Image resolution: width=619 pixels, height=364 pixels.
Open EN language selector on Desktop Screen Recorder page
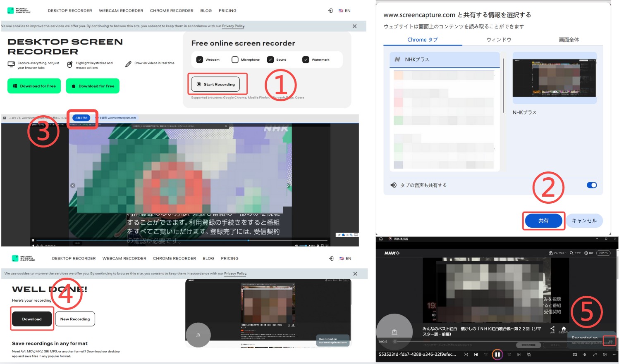coord(344,11)
